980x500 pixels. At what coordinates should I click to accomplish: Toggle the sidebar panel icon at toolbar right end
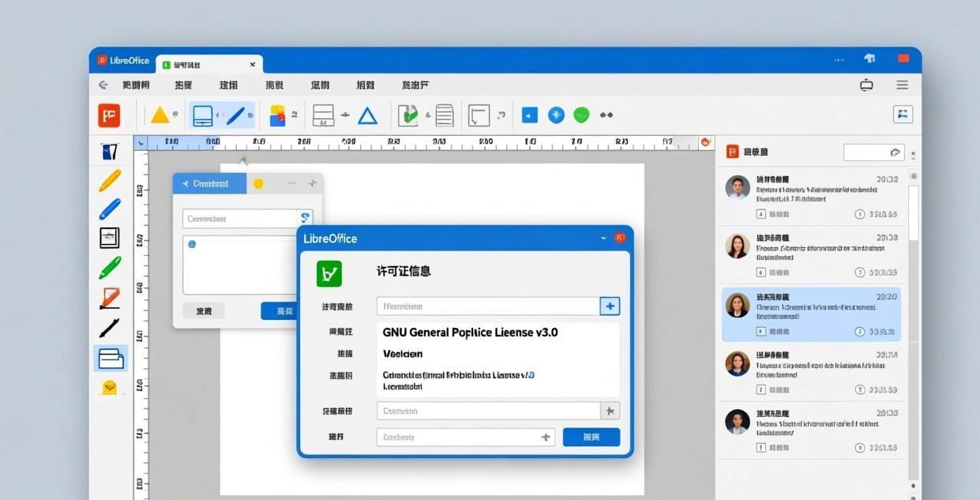click(903, 115)
